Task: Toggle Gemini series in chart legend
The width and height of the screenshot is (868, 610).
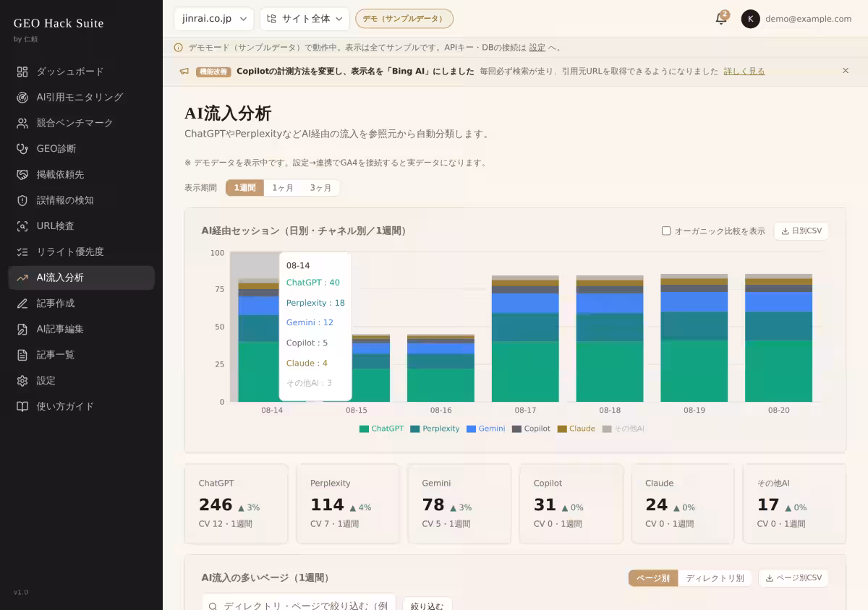Action: pos(485,429)
